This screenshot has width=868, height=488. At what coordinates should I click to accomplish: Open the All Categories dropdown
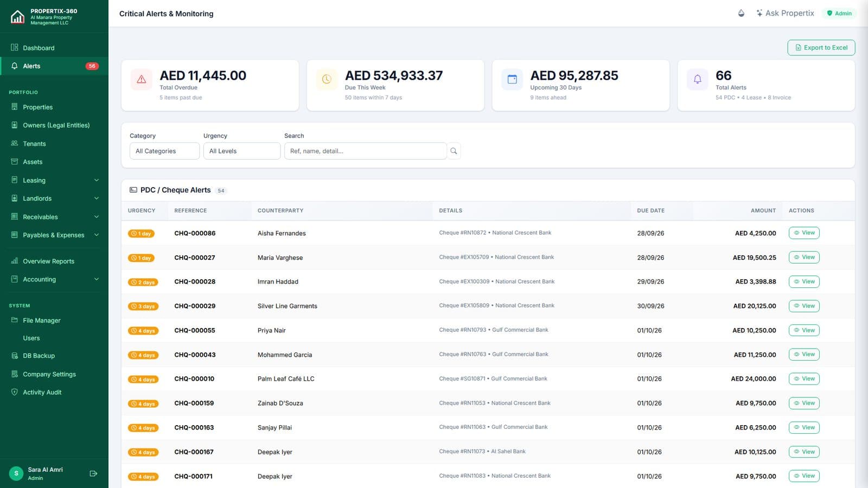click(x=164, y=151)
